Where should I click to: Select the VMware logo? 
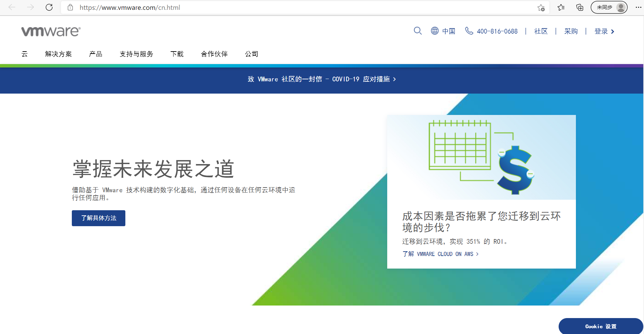(50, 31)
